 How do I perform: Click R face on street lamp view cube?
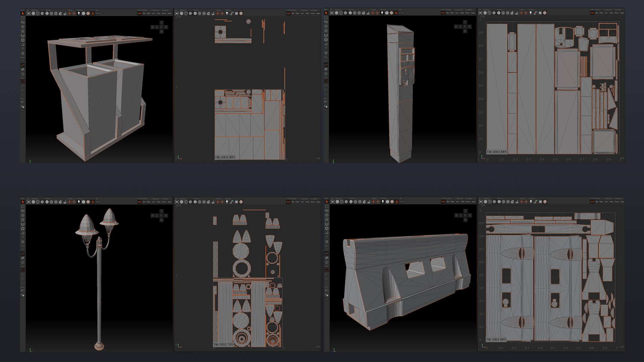tap(166, 216)
